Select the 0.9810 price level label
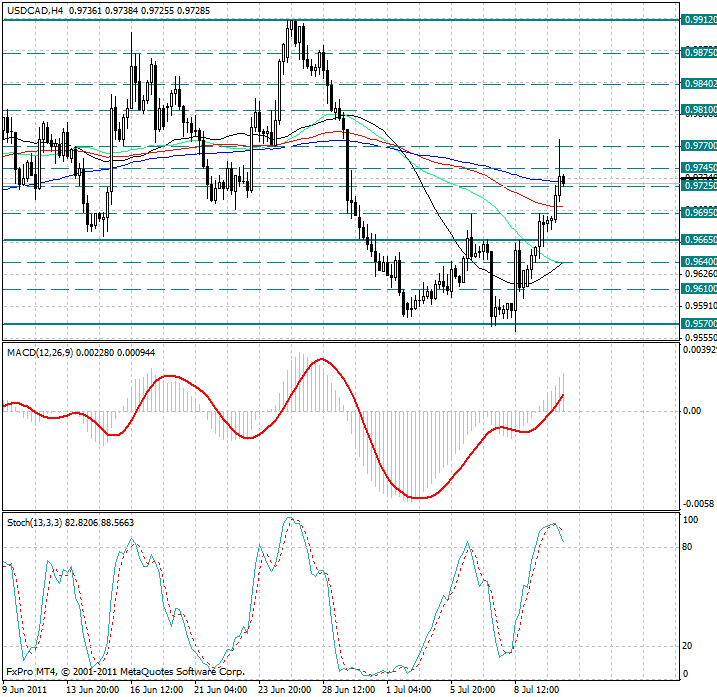717x697 pixels. [697, 110]
